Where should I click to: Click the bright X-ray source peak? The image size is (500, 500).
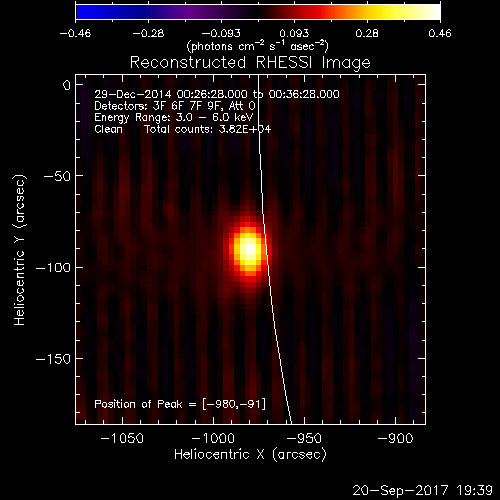coord(250,250)
